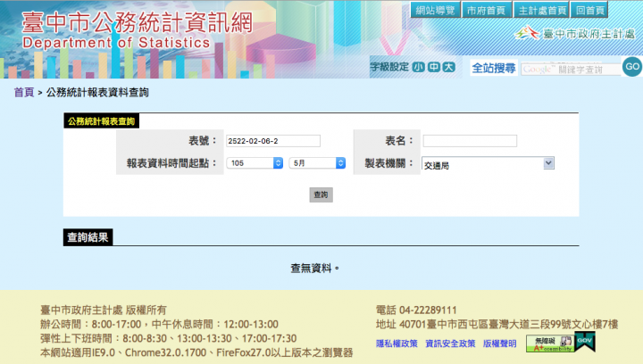Select the phone number 04-22289111 text
This screenshot has height=364, width=643.
pyautogui.click(x=428, y=310)
